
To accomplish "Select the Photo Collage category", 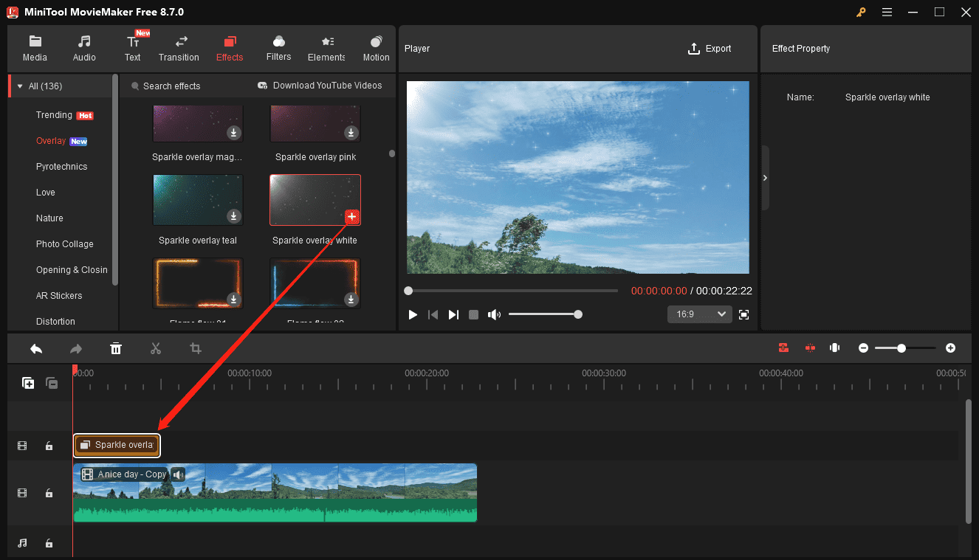I will (x=65, y=244).
